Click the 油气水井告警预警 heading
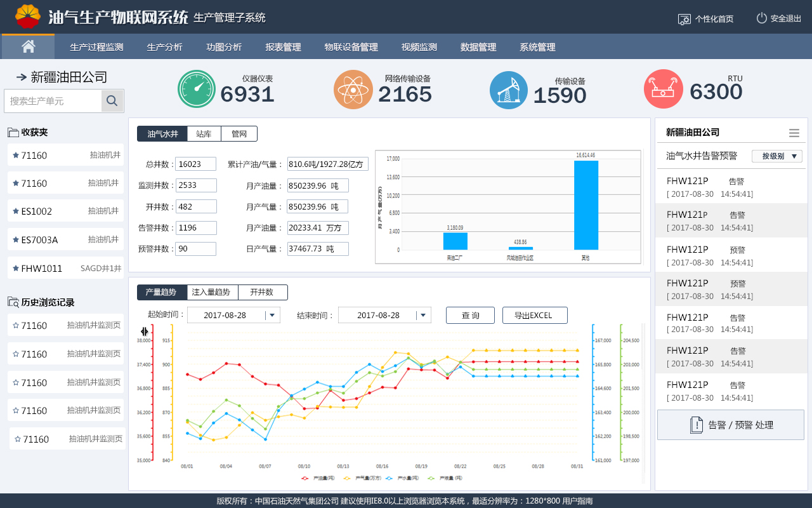 point(702,156)
